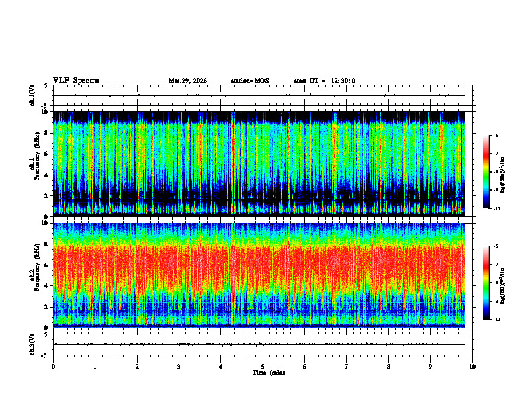
Task: Click the time axis tick label "5"
Action: [263, 367]
